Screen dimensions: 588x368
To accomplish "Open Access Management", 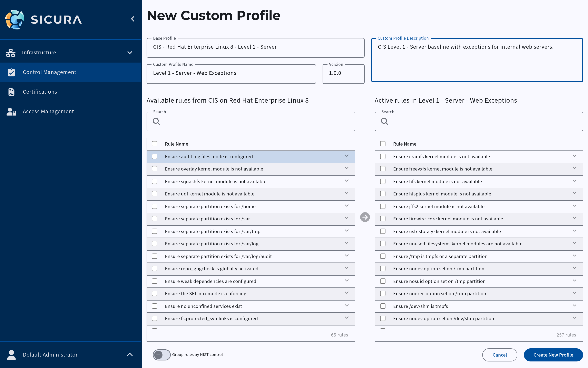I will (71, 111).
